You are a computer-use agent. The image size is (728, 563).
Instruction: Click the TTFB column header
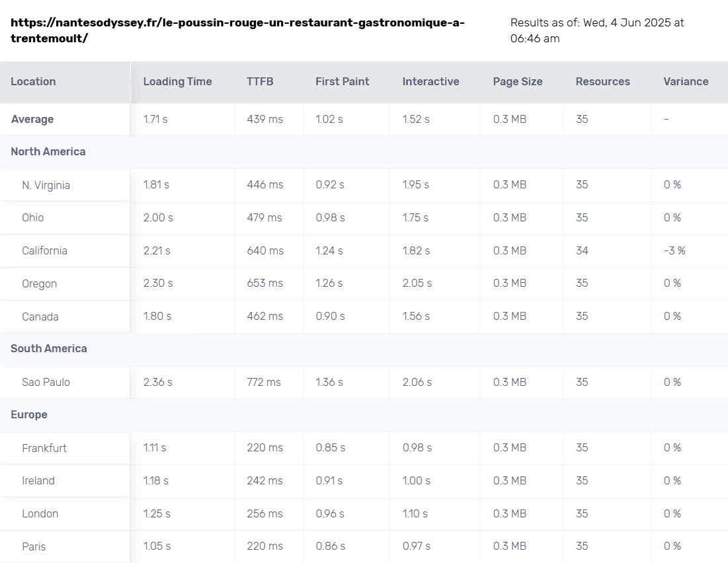tap(260, 82)
